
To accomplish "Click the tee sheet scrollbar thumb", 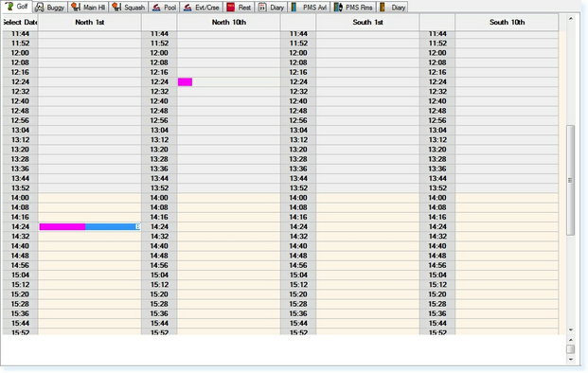I will [570, 180].
